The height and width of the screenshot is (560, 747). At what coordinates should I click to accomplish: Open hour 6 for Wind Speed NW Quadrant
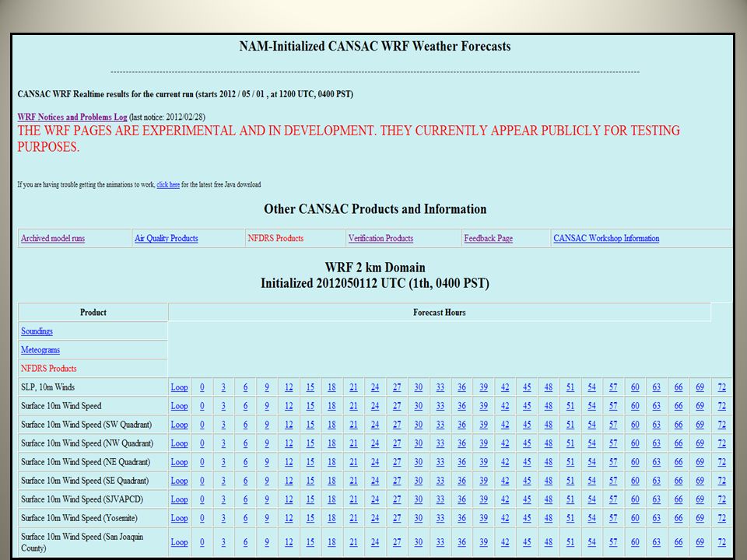[x=245, y=443]
